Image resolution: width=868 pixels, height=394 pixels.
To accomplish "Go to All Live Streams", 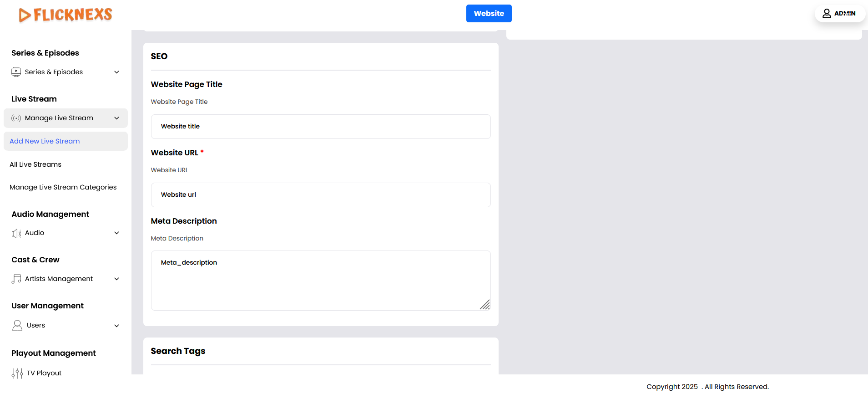I will pos(35,164).
